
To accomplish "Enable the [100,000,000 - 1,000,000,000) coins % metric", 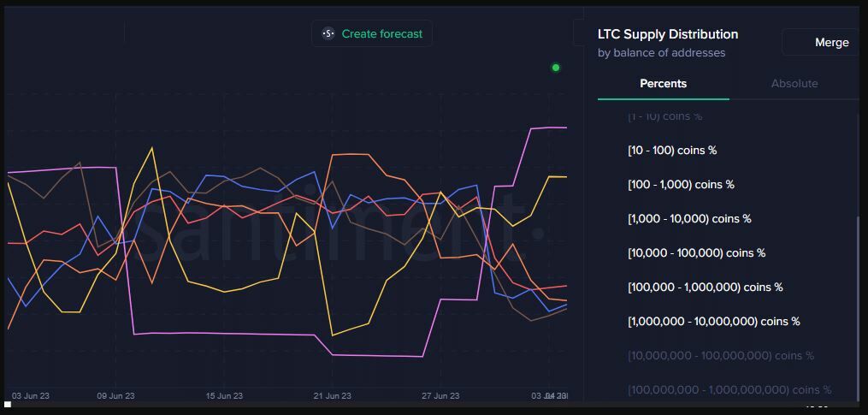I will (729, 390).
